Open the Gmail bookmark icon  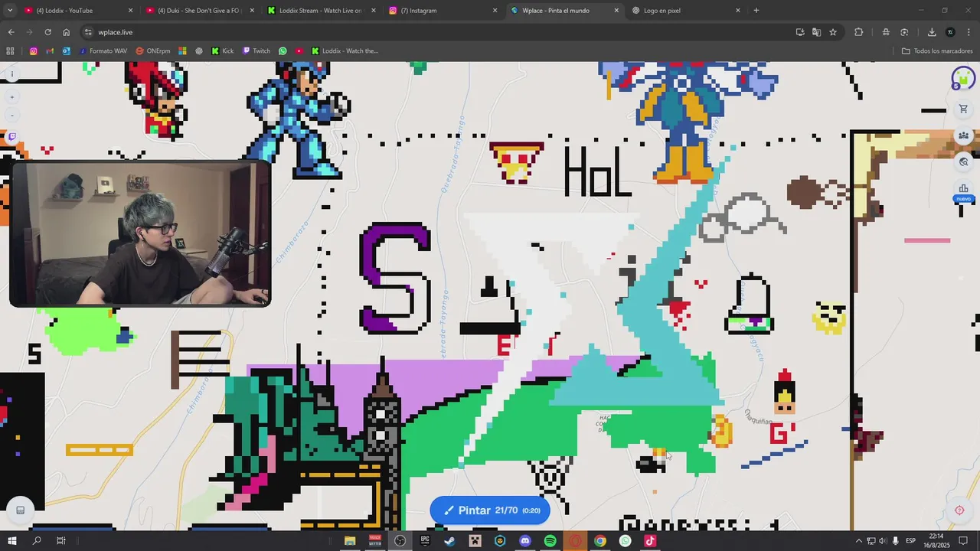(50, 51)
